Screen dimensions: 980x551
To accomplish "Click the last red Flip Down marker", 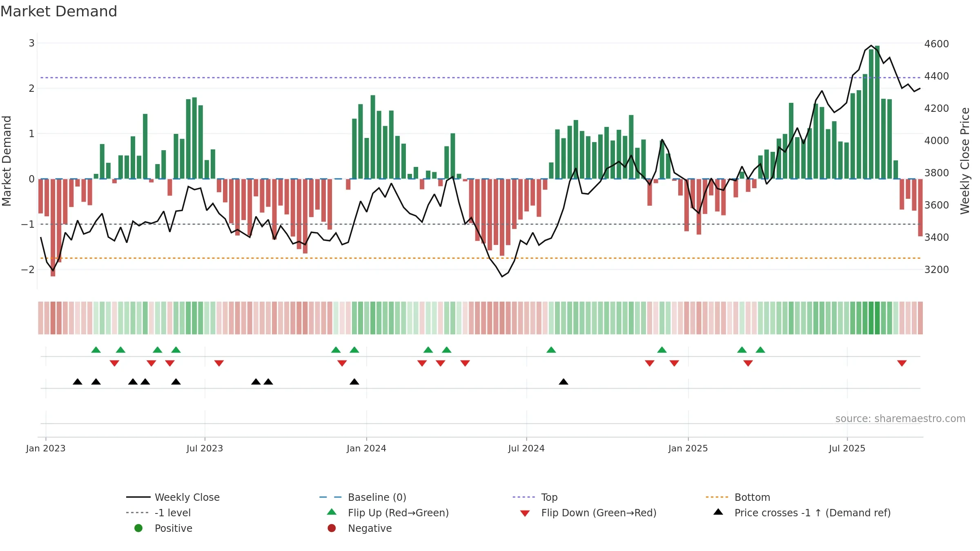I will coord(902,363).
